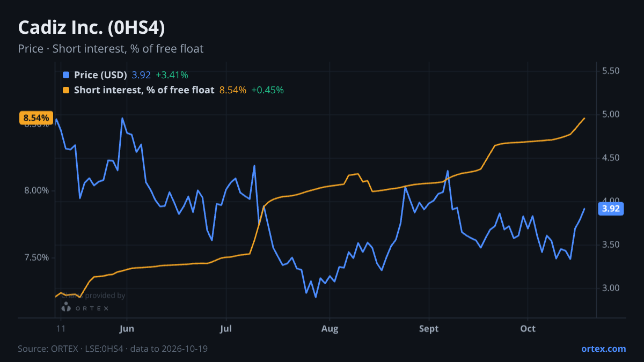Click the orange 8.54% axis badge
This screenshot has width=644, height=362.
(36, 118)
